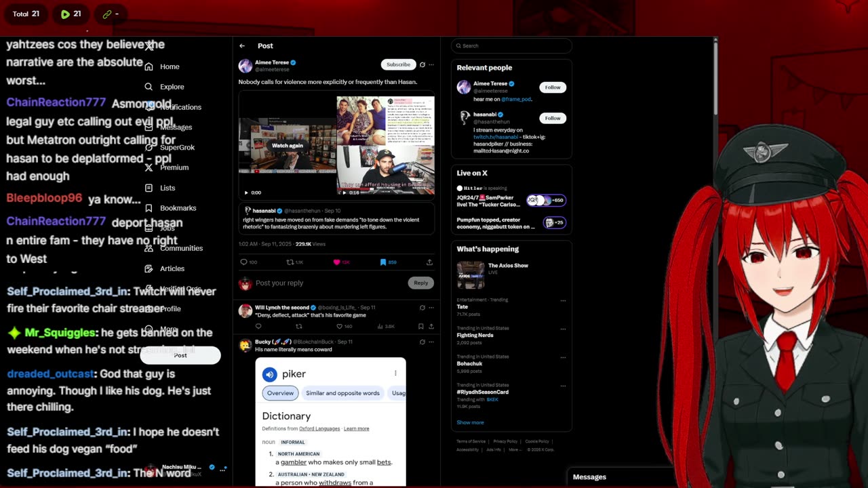Open more options for Bohachuk trend
This screenshot has width=868, height=488.
coord(563,357)
